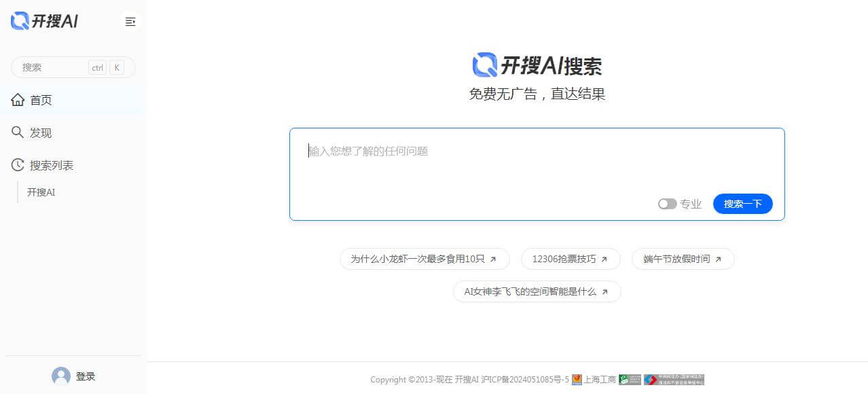The height and width of the screenshot is (394, 868).
Task: Click the clock icon next to 搜索列表
Action: 18,164
